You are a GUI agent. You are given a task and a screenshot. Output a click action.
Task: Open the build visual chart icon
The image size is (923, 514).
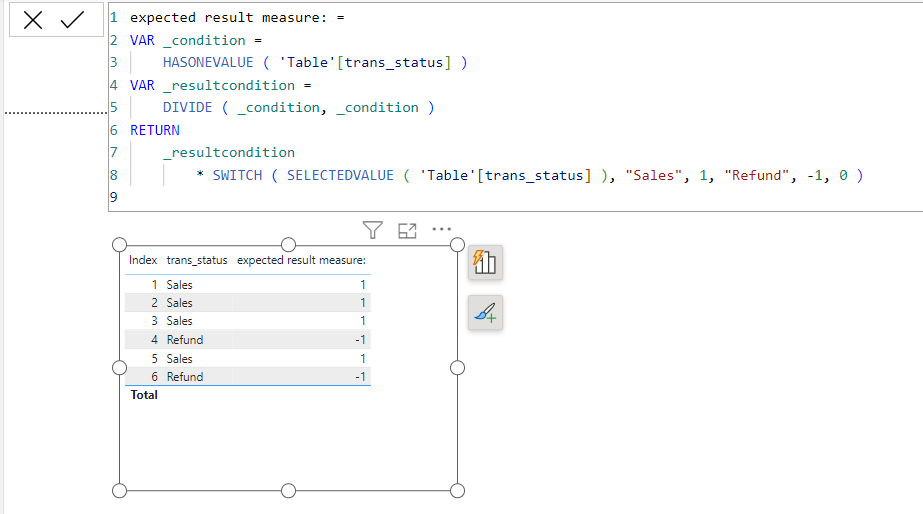point(485,262)
